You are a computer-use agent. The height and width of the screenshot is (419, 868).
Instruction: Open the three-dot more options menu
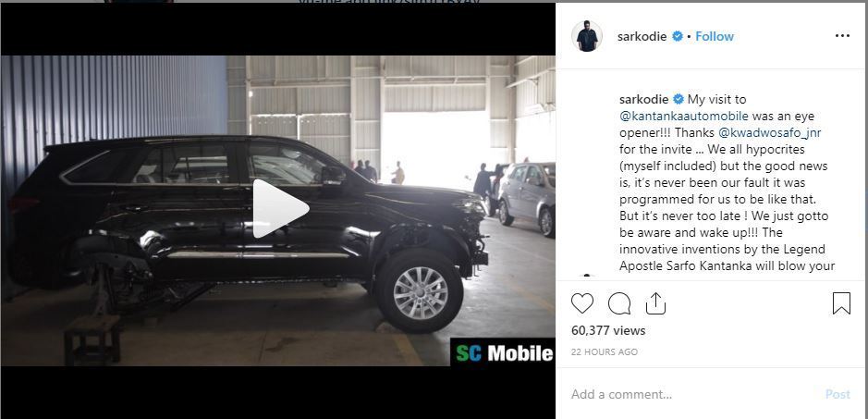[x=842, y=36]
